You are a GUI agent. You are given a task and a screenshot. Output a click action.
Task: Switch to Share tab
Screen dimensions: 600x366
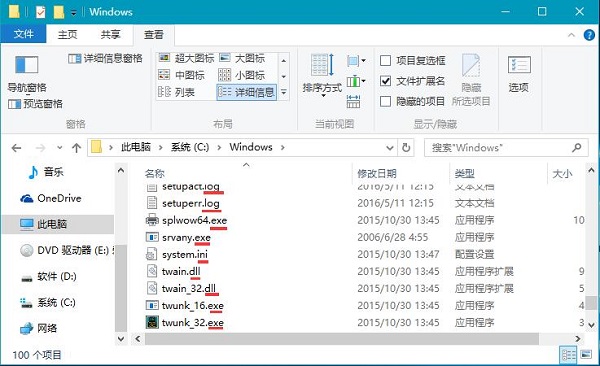[110, 34]
